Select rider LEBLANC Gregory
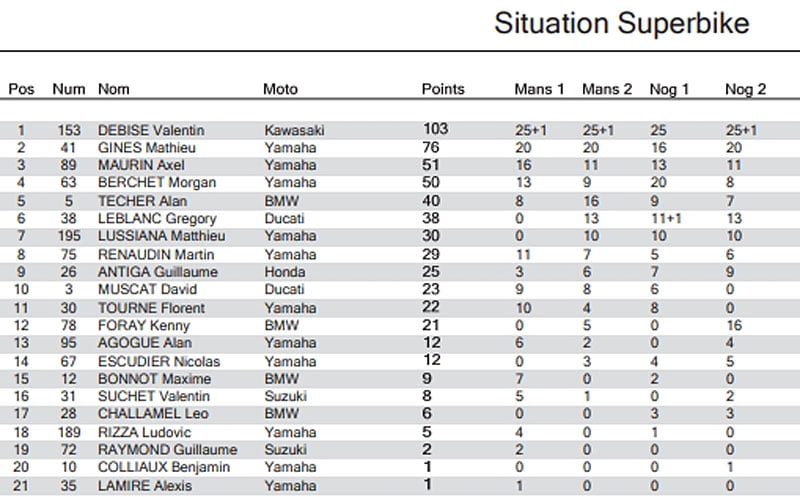 coord(154,218)
